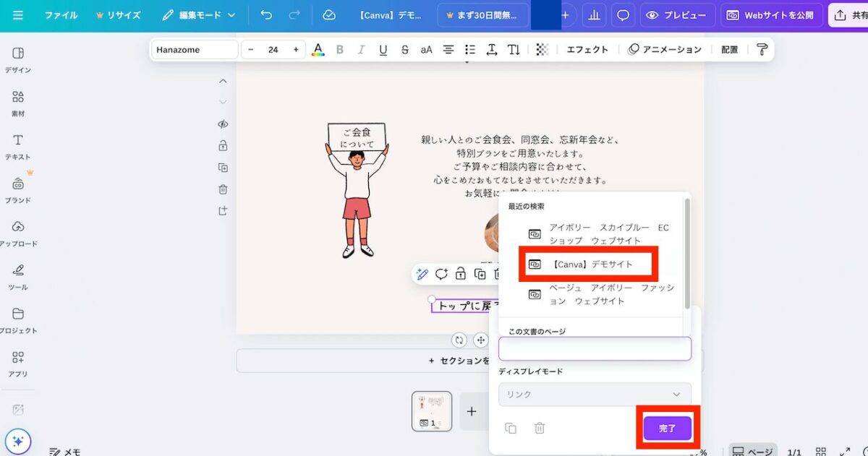Screen dimensions: 868x456
Task: Expand the Display mode リンク dropdown
Action: coord(594,395)
